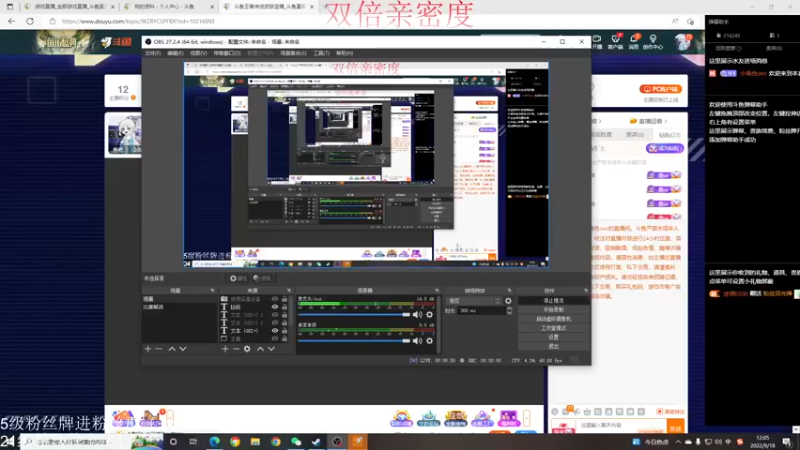Open source properties via the sources gear icon
Screen dimensions: 800x450
(247, 349)
